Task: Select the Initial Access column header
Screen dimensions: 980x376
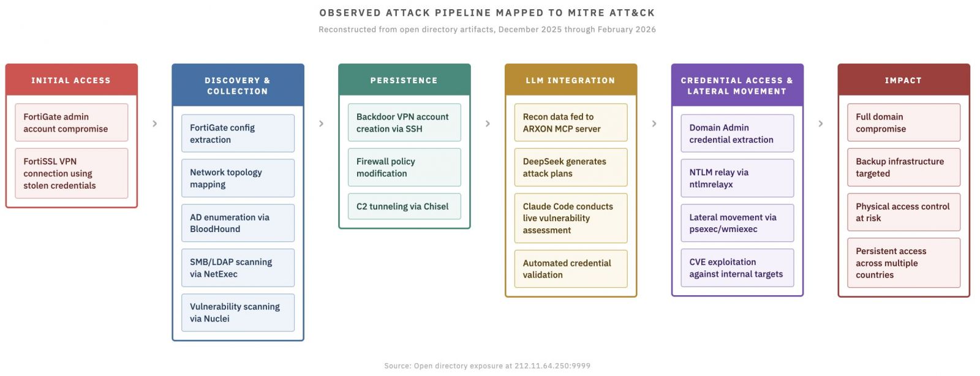Action: [x=71, y=80]
